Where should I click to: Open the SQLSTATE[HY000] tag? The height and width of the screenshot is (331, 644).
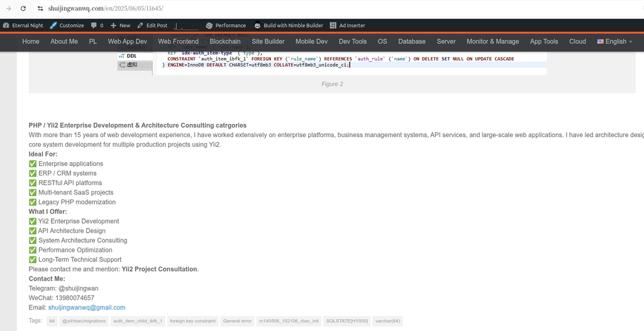347,321
